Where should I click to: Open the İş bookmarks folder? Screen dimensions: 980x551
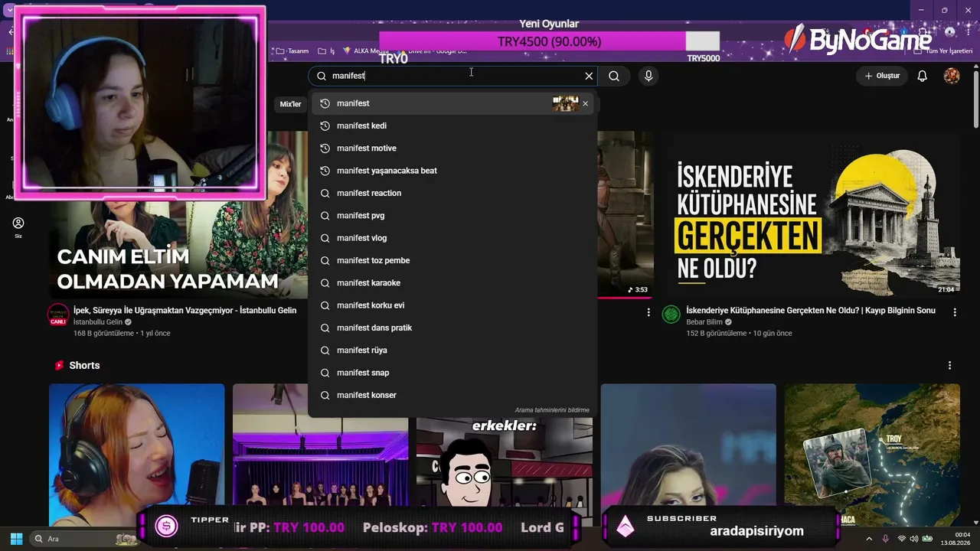(x=327, y=51)
